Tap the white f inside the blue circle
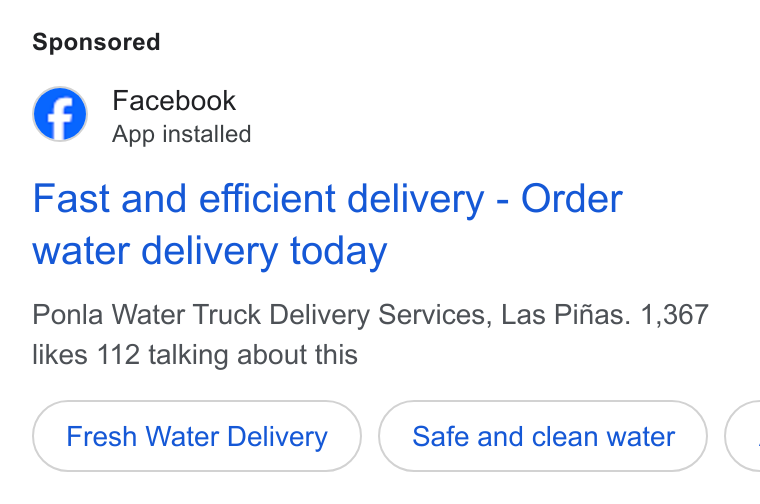Image resolution: width=760 pixels, height=504 pixels. tap(60, 116)
